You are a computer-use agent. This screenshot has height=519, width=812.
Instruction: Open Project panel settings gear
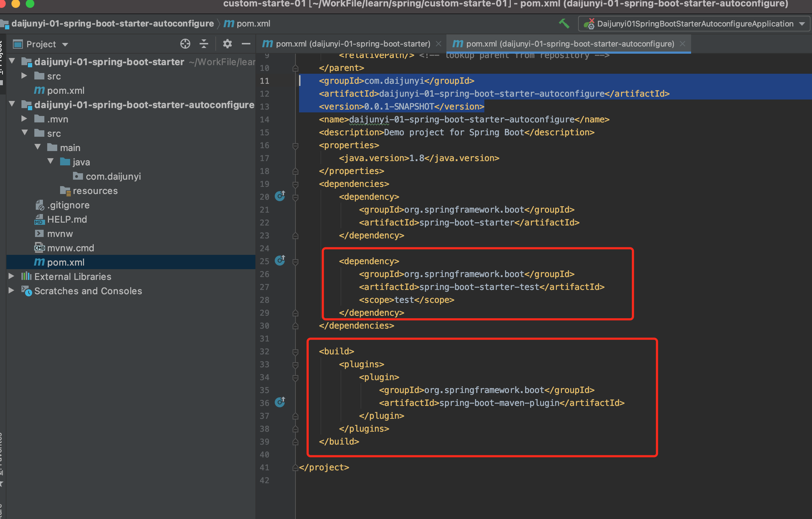pyautogui.click(x=228, y=44)
